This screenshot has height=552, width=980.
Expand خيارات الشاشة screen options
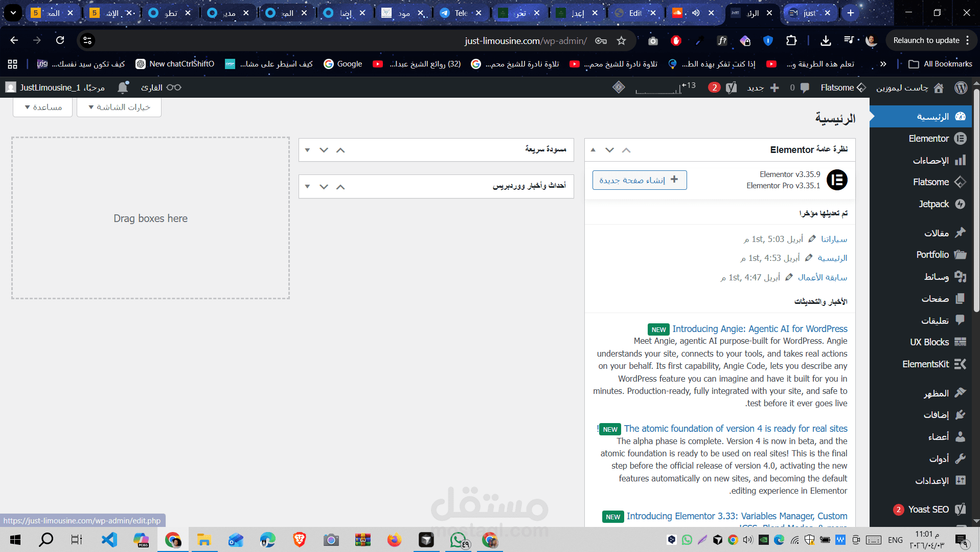[119, 107]
